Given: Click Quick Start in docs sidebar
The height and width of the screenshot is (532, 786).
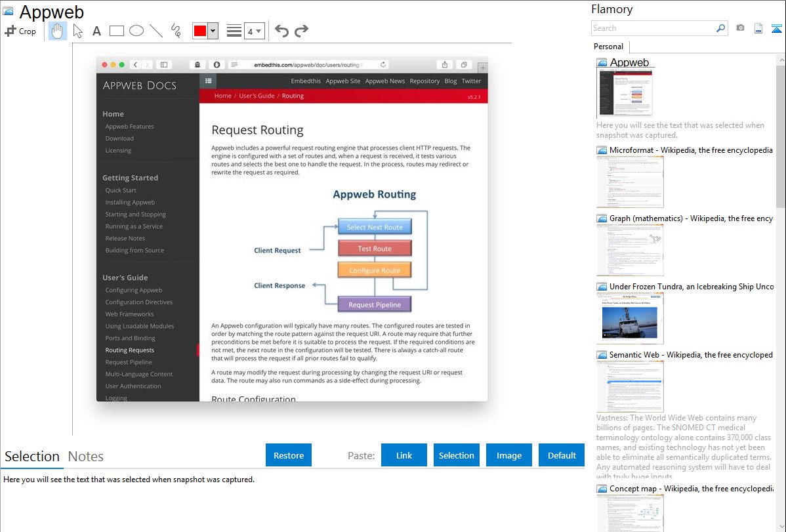Looking at the screenshot, I should click(x=121, y=190).
